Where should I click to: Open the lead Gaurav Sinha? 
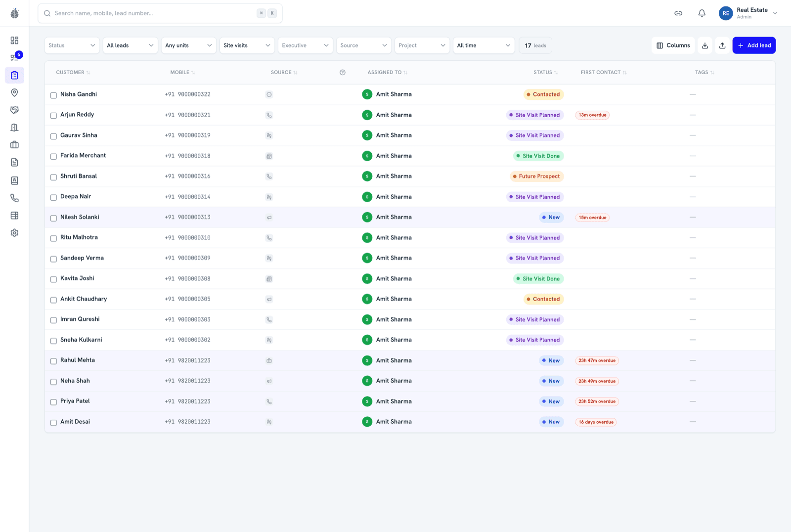click(x=79, y=135)
